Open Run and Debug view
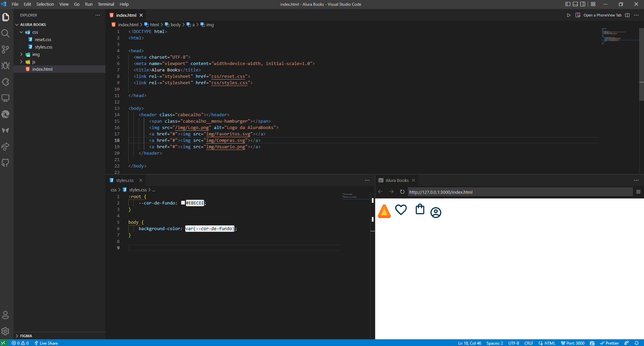The height and width of the screenshot is (346, 644). click(x=6, y=65)
